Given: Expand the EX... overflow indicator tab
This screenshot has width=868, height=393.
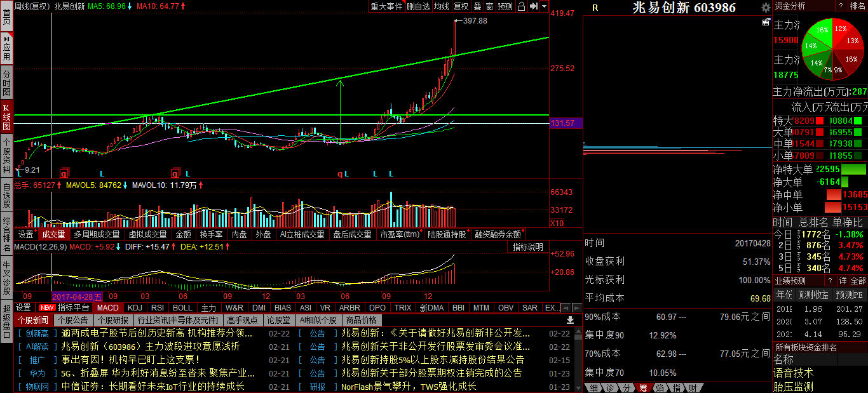Looking at the screenshot, I should coord(551,307).
